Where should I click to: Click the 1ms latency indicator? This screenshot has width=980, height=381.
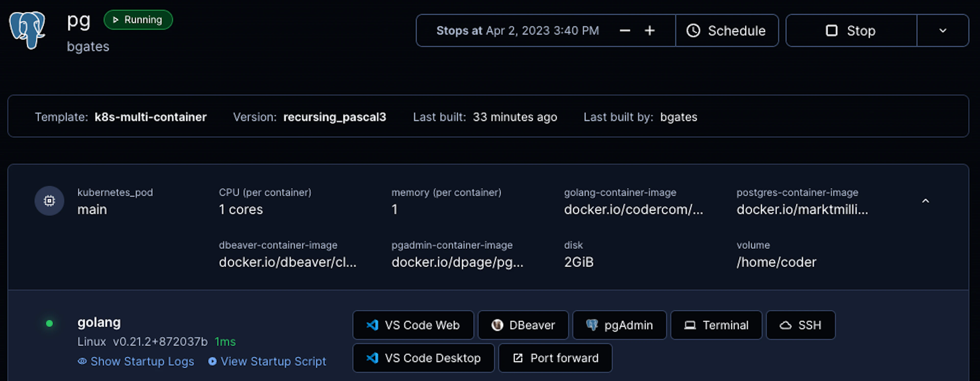(x=225, y=342)
